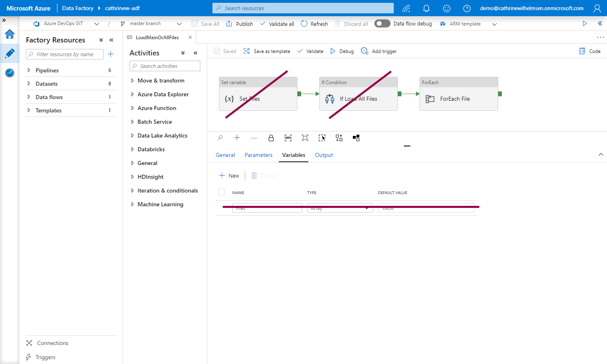Check the select-all variables checkbox
The height and width of the screenshot is (364, 607).
pos(221,193)
